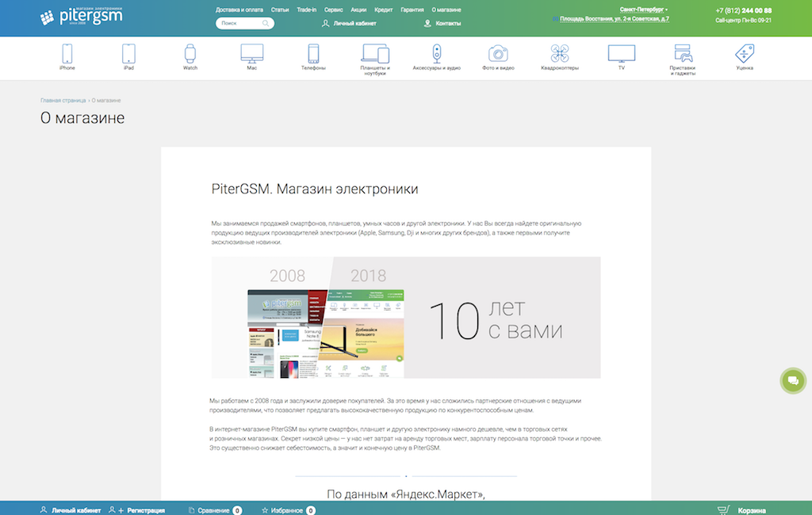Open Квадрокоптеры drone icon
Image resolution: width=812 pixels, height=515 pixels.
click(x=560, y=54)
